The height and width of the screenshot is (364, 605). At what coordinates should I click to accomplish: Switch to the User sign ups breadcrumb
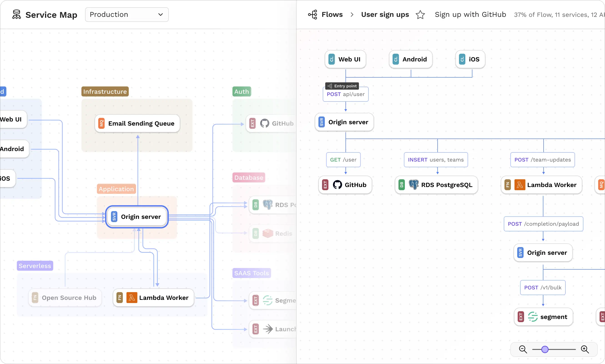[x=385, y=14]
